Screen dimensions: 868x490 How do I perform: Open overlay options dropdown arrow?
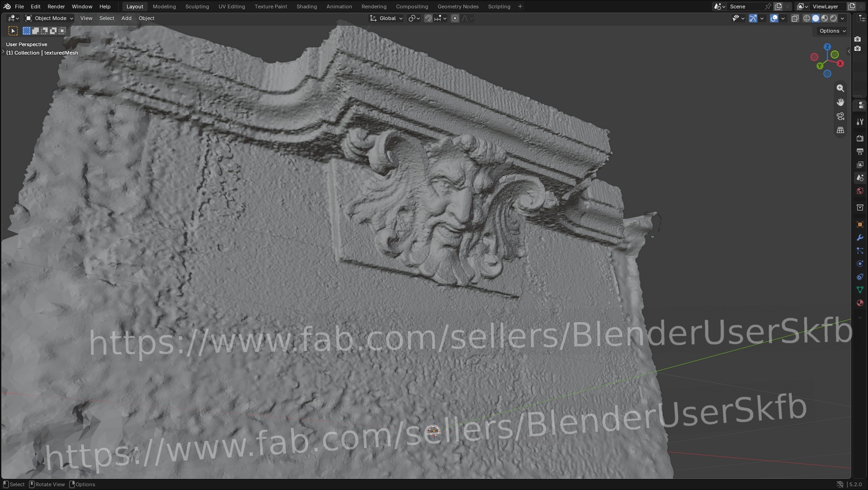point(783,18)
